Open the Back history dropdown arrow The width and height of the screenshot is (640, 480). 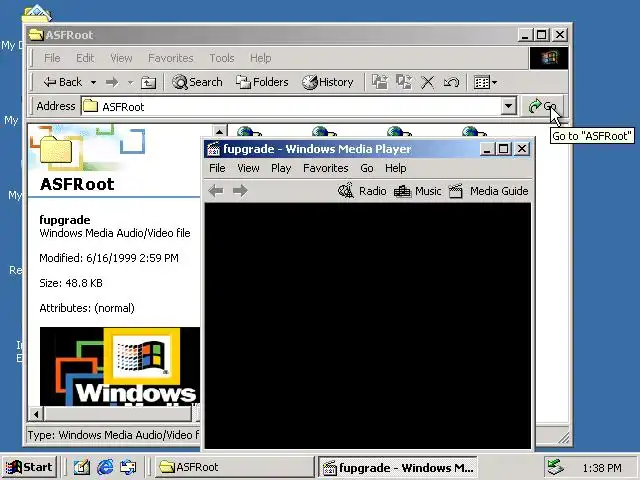click(93, 82)
